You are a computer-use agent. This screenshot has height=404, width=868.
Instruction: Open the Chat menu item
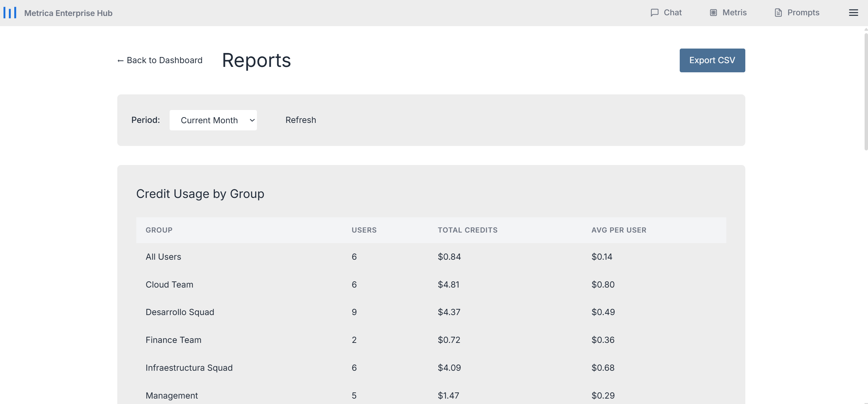(672, 13)
